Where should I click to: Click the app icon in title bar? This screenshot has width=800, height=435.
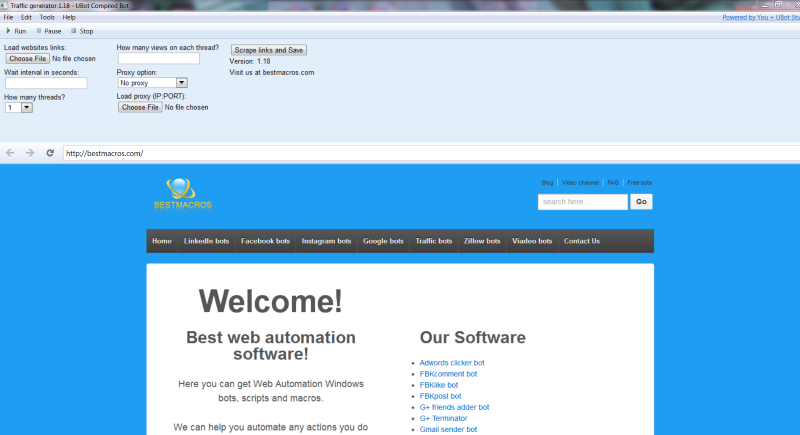[x=4, y=5]
